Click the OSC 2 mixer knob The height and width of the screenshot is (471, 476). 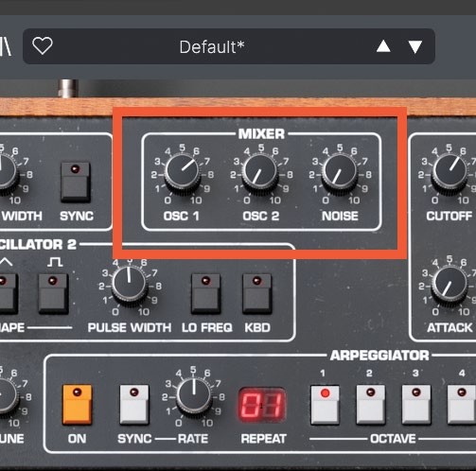point(260,174)
